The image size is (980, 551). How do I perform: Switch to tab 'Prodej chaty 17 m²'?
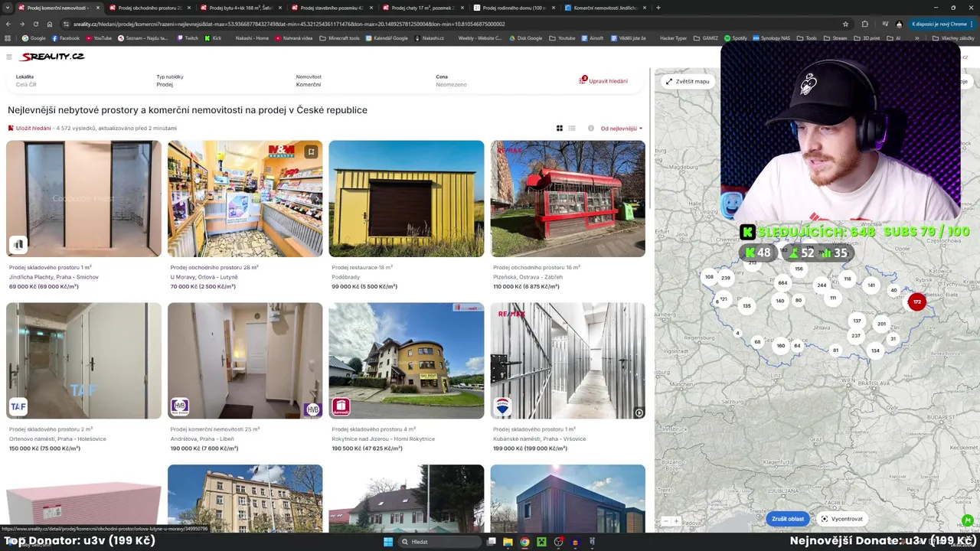click(x=423, y=8)
